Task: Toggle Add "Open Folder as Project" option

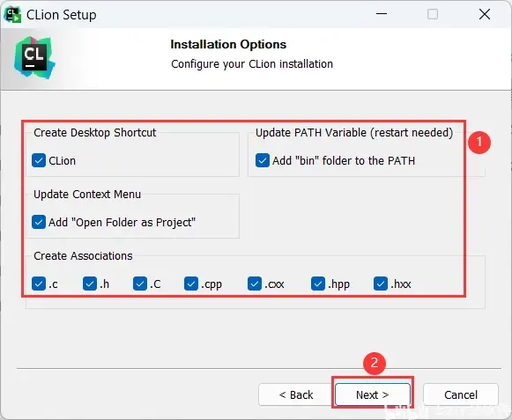Action: 39,222
